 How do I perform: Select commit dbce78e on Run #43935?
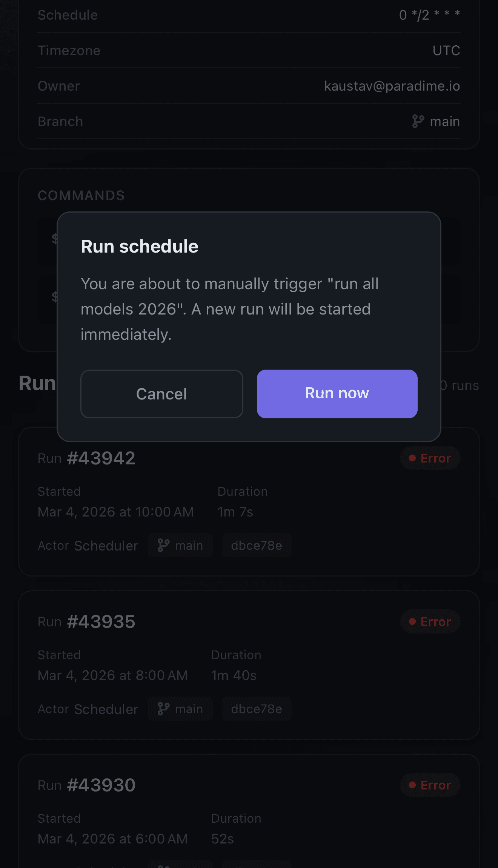point(257,709)
